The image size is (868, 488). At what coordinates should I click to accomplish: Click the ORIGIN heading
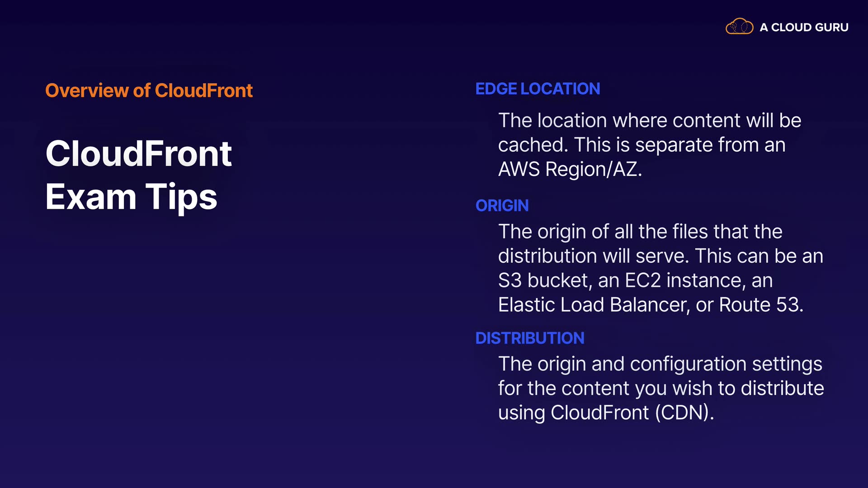click(x=502, y=206)
